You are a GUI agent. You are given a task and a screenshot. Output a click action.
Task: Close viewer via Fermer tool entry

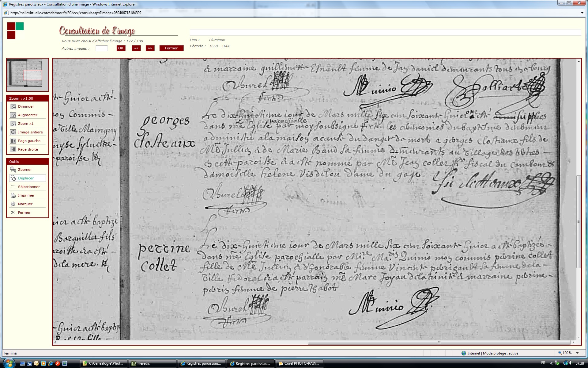[x=13, y=213]
